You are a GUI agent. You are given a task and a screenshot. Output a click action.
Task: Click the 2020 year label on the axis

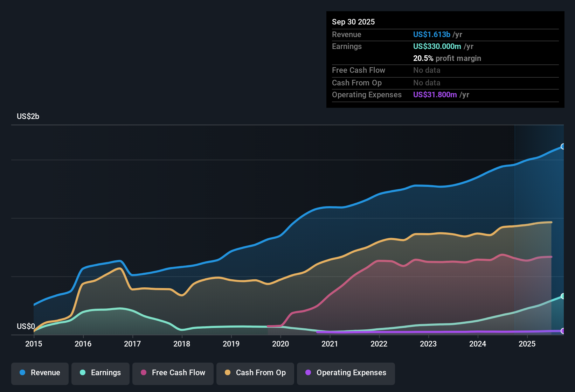point(280,344)
